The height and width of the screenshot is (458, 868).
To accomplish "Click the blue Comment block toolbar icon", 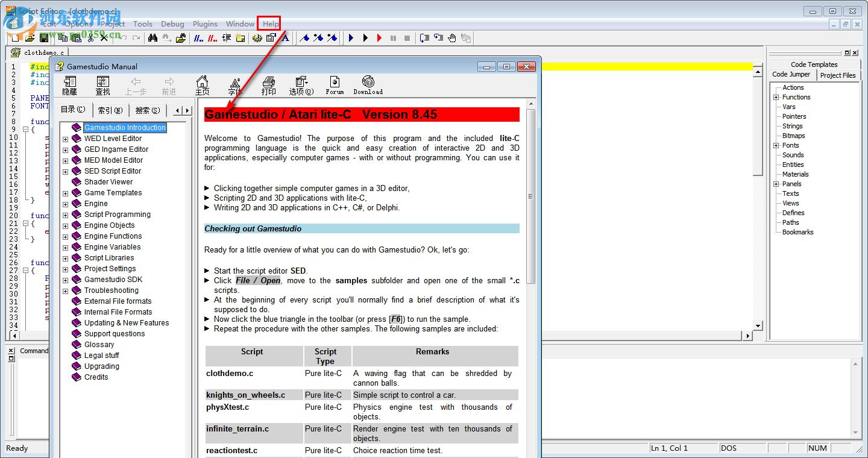I will coord(199,38).
